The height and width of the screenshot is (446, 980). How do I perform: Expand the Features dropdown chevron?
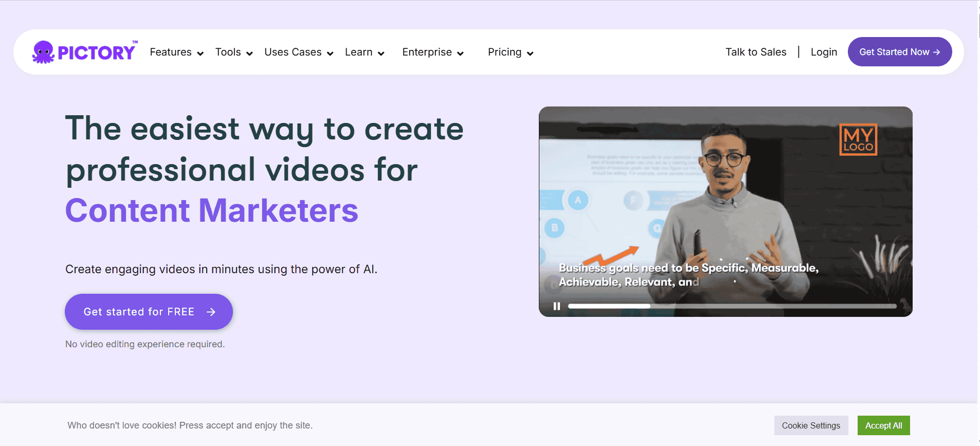point(200,53)
